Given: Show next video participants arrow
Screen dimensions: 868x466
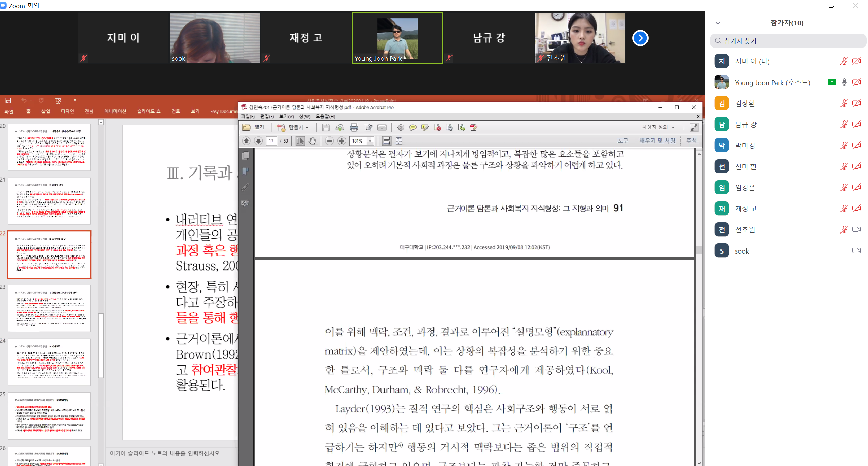Looking at the screenshot, I should pyautogui.click(x=640, y=38).
